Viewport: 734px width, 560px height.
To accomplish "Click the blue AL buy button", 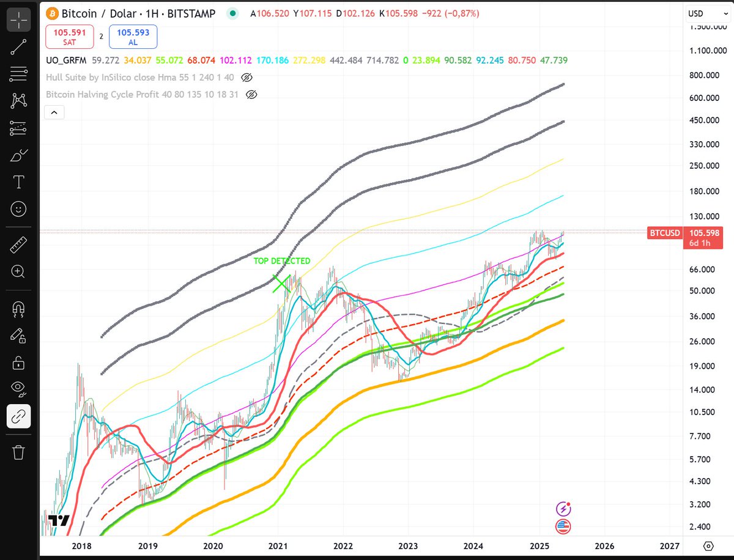I will coord(133,37).
